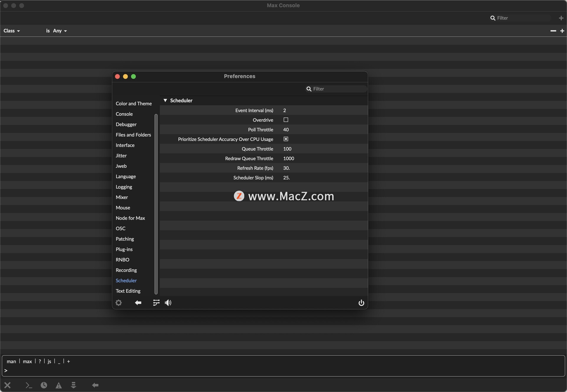This screenshot has width=567, height=392.
Task: Open the Mixer preferences category
Action: click(122, 197)
